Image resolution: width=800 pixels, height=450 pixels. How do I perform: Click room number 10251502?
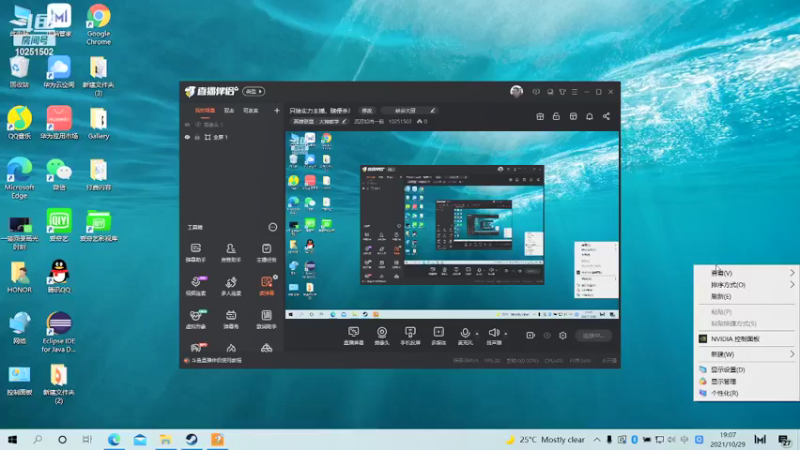pos(399,121)
